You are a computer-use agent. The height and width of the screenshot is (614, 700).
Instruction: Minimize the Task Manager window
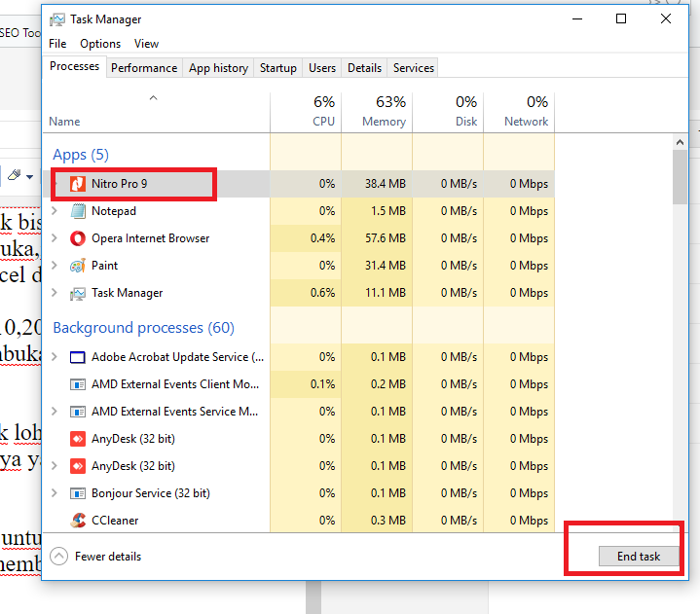click(577, 18)
